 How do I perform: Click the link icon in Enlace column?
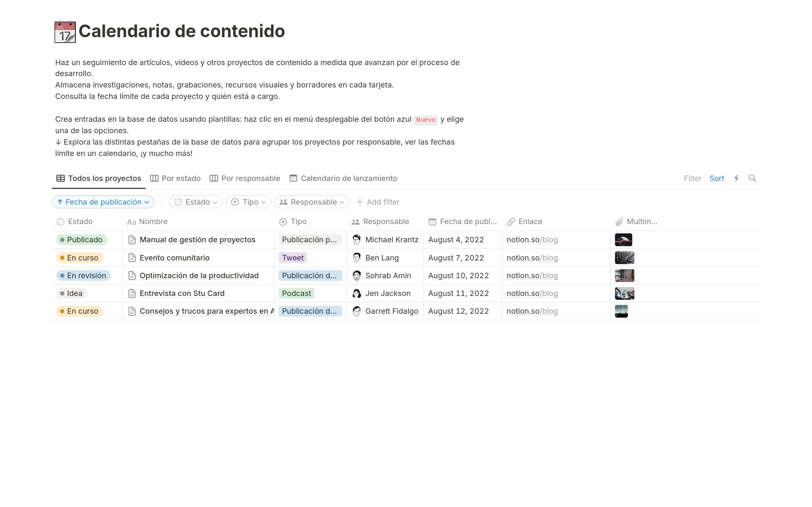pos(509,222)
